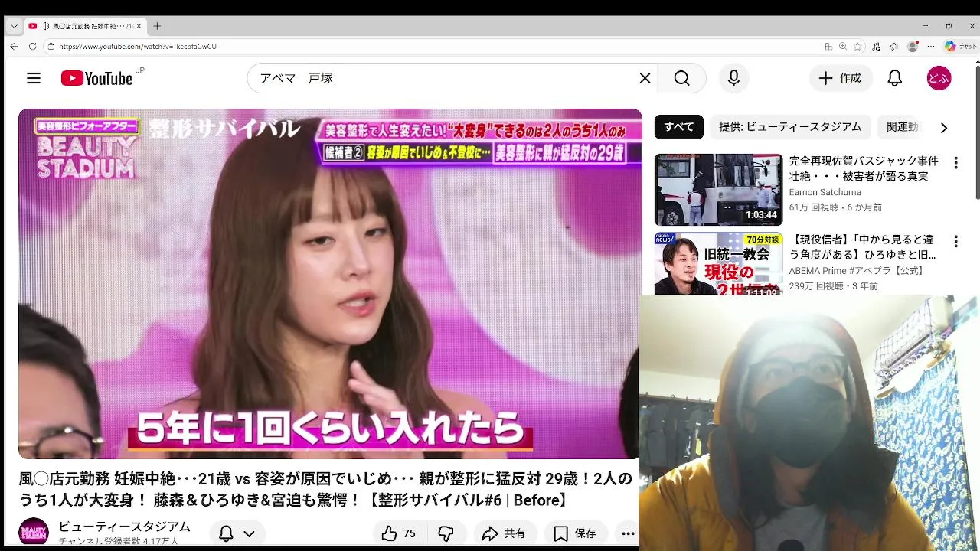This screenshot has height=551, width=980.
Task: Clear the search box text
Action: click(645, 78)
